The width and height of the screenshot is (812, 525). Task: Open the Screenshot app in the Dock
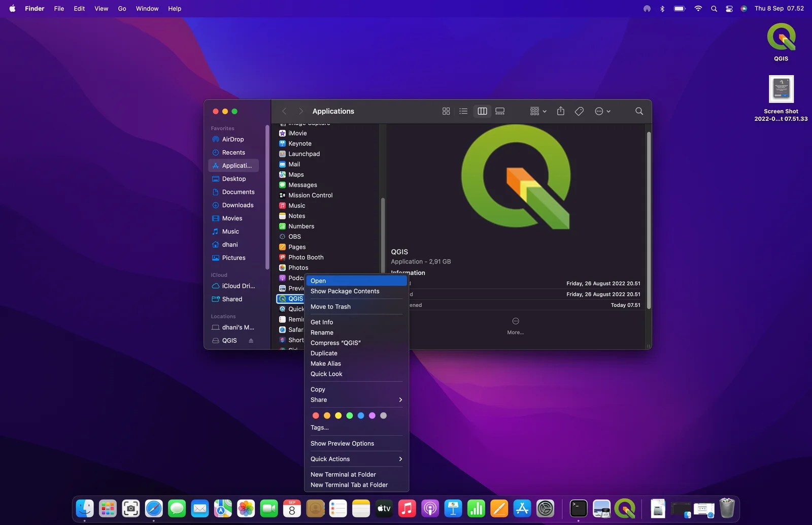click(131, 508)
